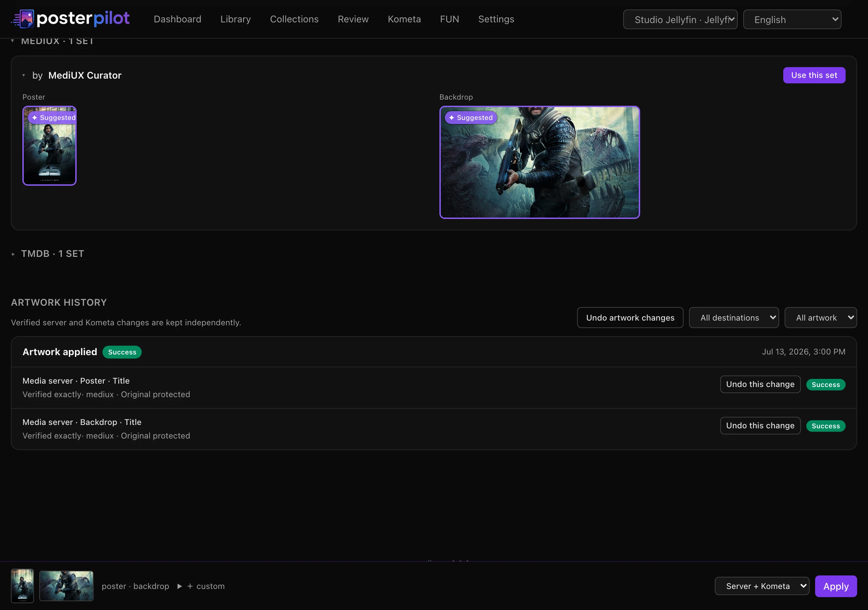Open the English language dropdown
868x610 pixels.
coord(792,19)
